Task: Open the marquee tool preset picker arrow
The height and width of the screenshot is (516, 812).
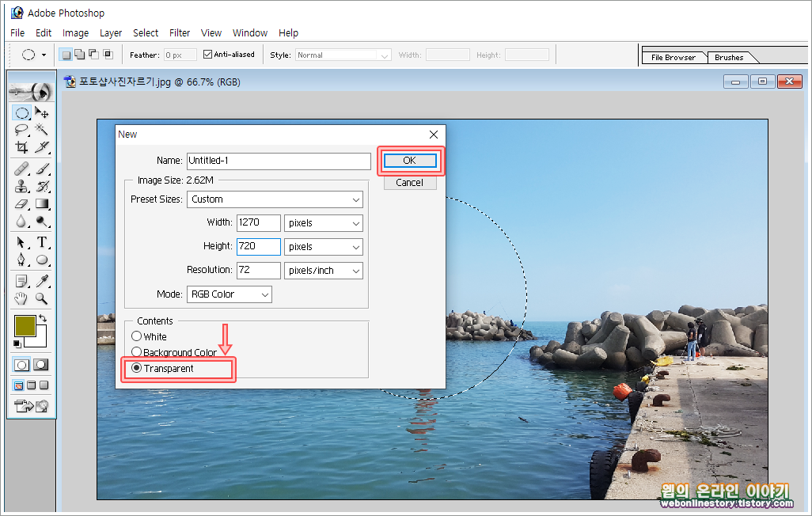Action: tap(44, 55)
